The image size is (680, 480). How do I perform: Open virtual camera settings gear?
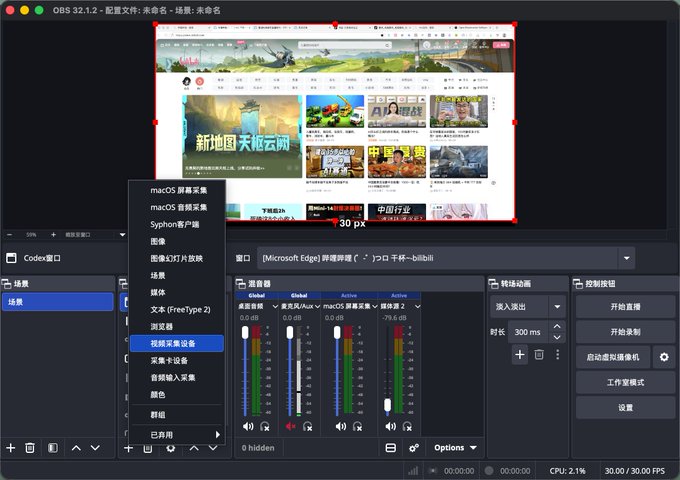[x=664, y=357]
